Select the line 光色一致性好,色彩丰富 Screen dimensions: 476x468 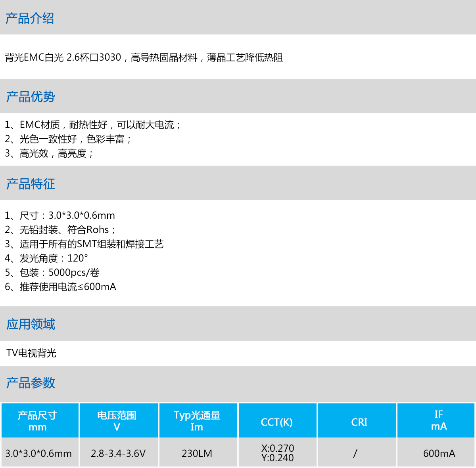[x=68, y=139]
